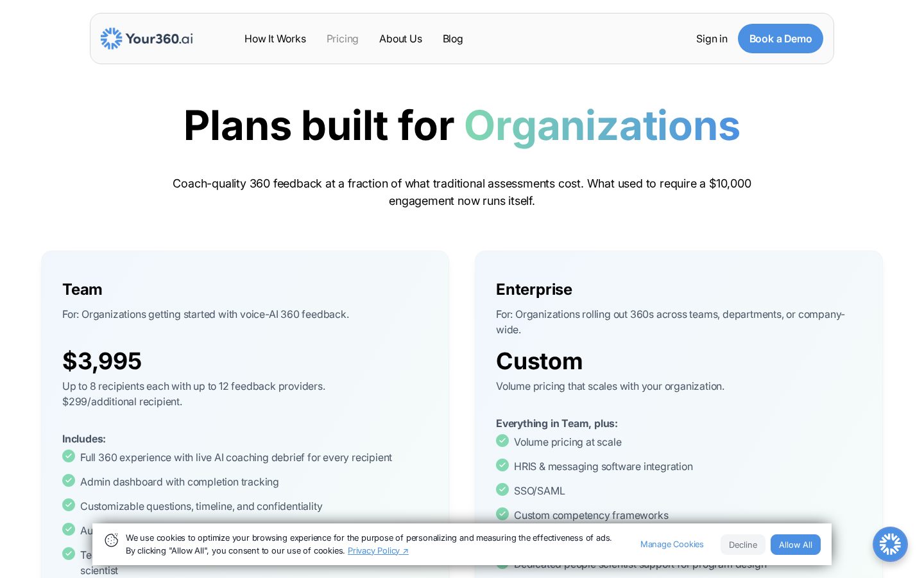924x578 pixels.
Task: Click the checkmark beside Customizable questions
Action: pyautogui.click(x=69, y=505)
